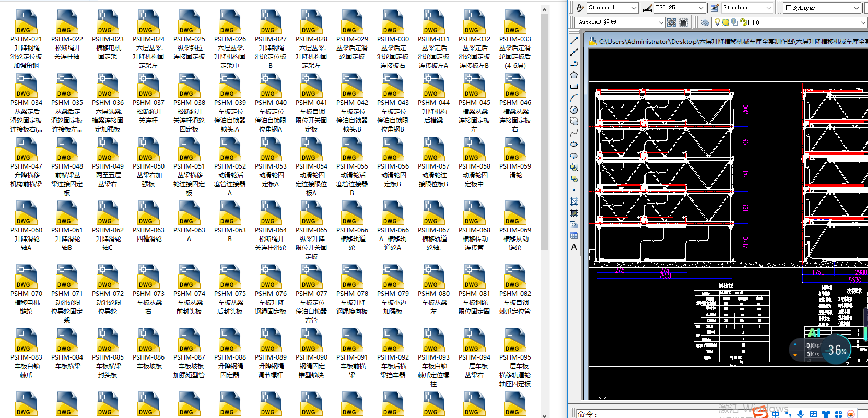Click the file list scroll up arrow
The height and width of the screenshot is (418, 868).
point(544,10)
